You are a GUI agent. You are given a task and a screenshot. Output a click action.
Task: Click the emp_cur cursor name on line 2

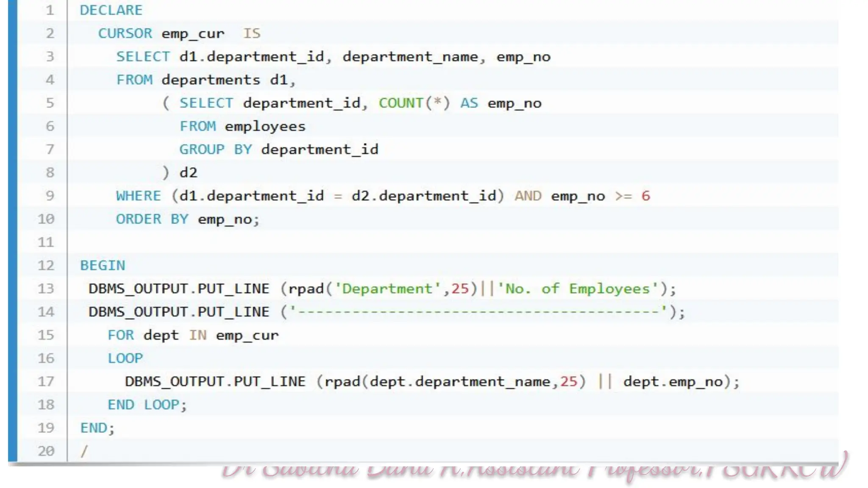(193, 33)
